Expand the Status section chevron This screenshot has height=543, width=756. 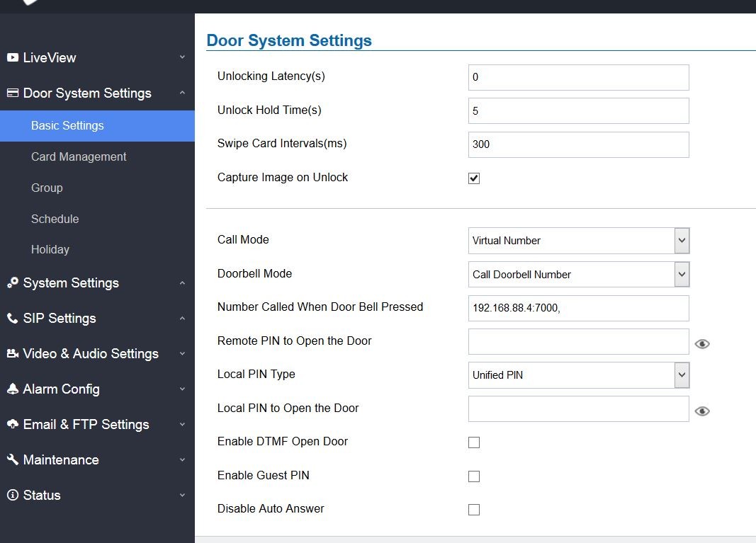click(182, 496)
